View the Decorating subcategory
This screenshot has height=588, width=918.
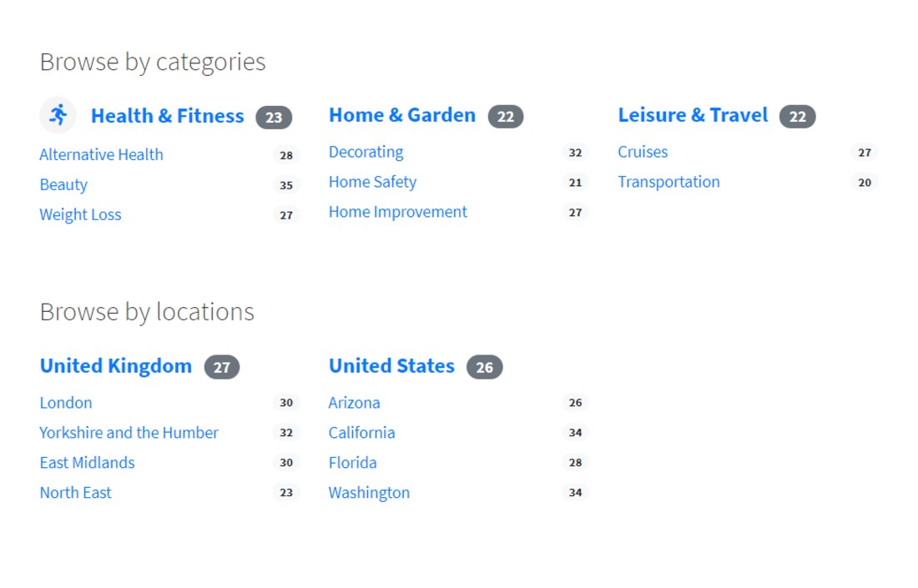pyautogui.click(x=366, y=152)
